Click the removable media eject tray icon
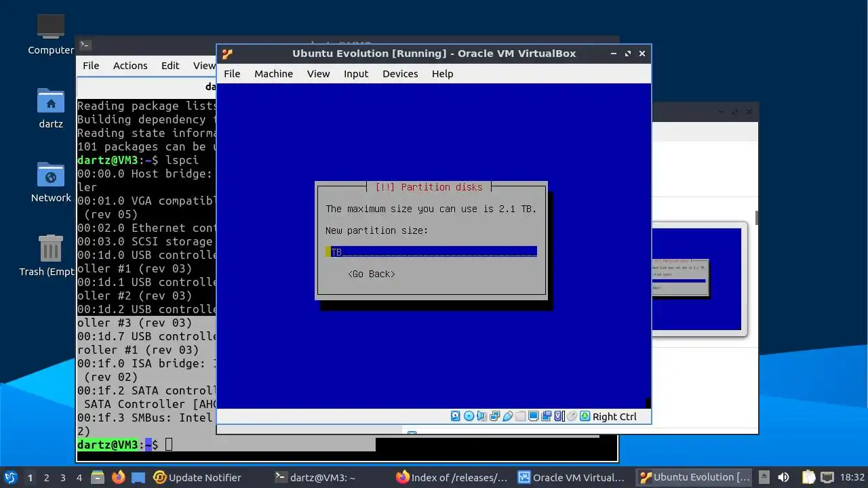The height and width of the screenshot is (488, 868). coord(764,477)
